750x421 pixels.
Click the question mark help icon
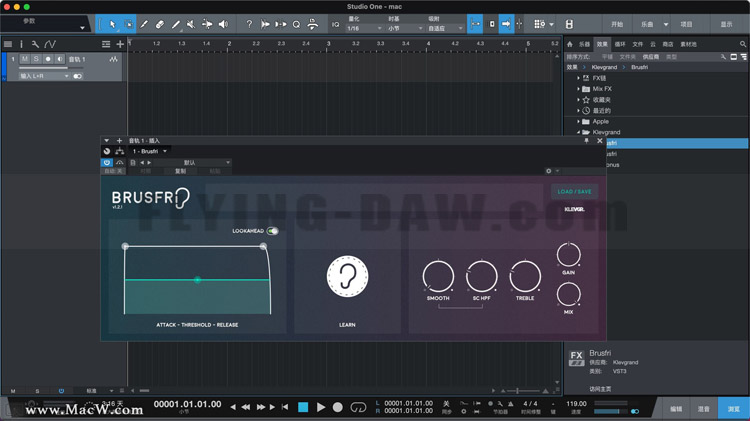(249, 24)
